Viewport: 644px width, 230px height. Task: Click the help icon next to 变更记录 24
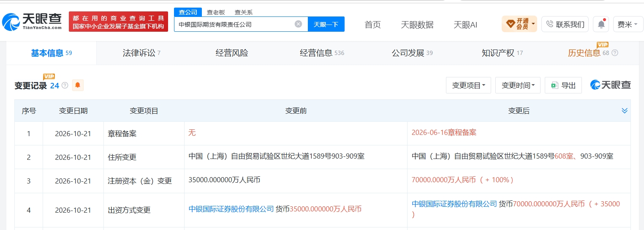pos(65,85)
